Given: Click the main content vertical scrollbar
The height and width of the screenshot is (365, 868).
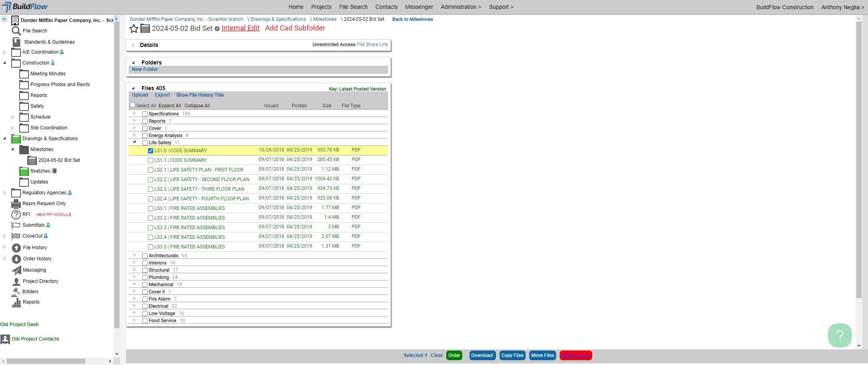Looking at the screenshot, I should 859,160.
